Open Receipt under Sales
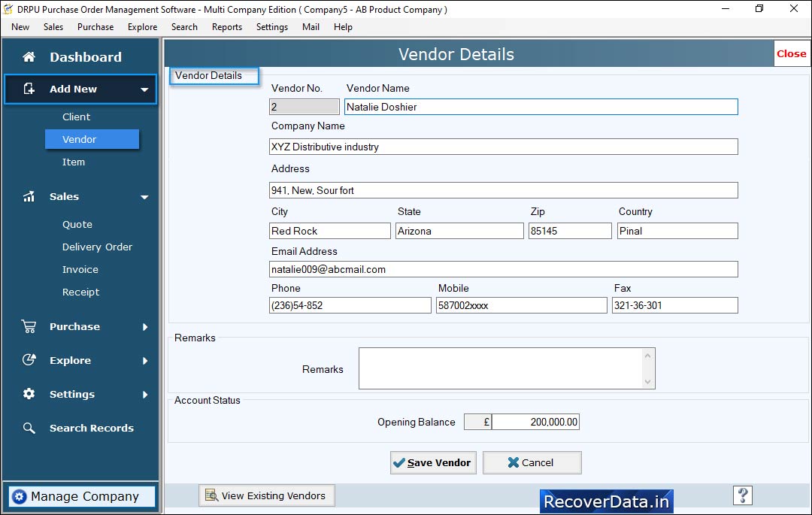The width and height of the screenshot is (812, 515). tap(80, 292)
